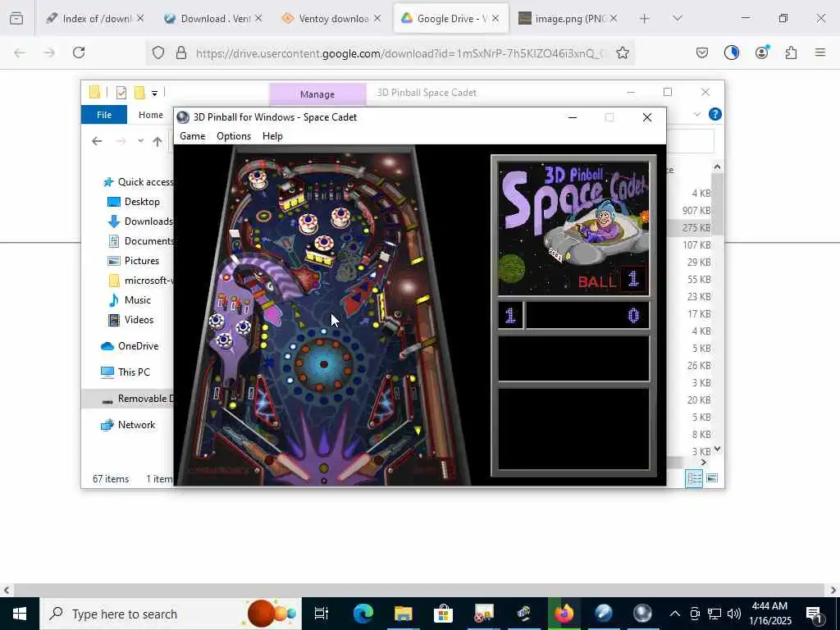Open the list all tabs dropdown
This screenshot has height=630, width=840.
click(678, 19)
